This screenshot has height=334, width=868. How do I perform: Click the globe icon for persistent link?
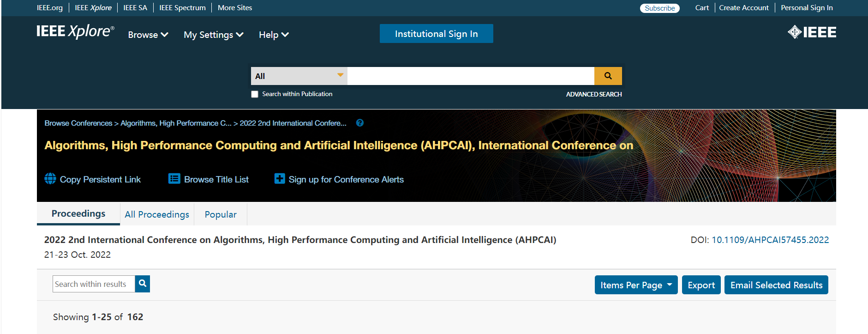(50, 179)
